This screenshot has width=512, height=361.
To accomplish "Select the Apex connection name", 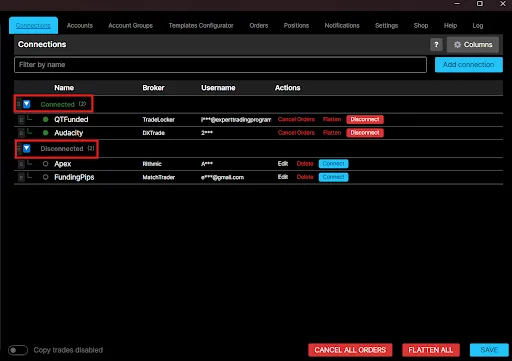I will point(63,164).
